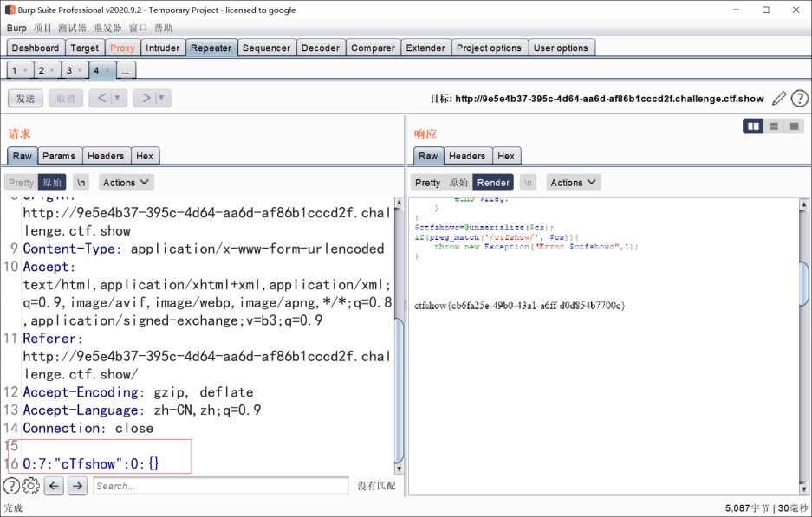812x517 pixels.
Task: Click the payload O:7:"cTfshow":0:{} line
Action: tap(91, 463)
